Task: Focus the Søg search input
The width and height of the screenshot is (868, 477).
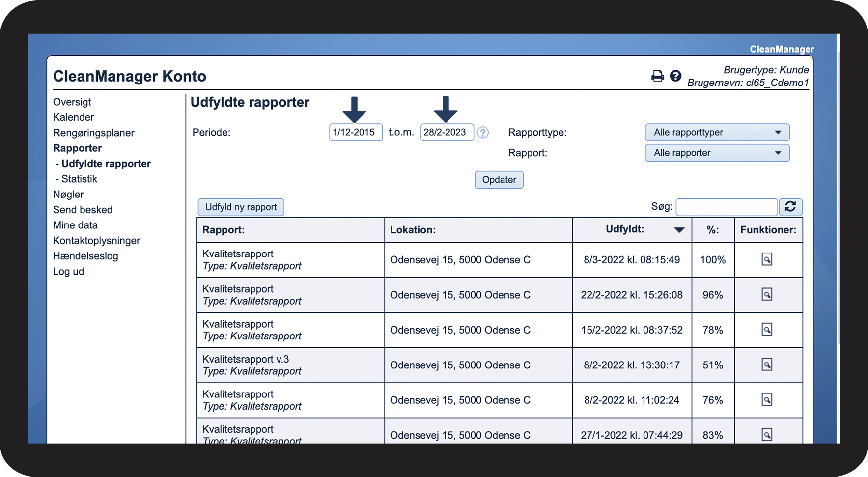Action: 726,207
